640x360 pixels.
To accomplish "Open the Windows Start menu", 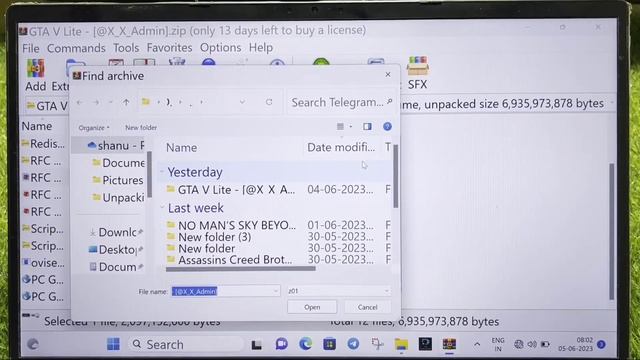I will click(x=113, y=344).
